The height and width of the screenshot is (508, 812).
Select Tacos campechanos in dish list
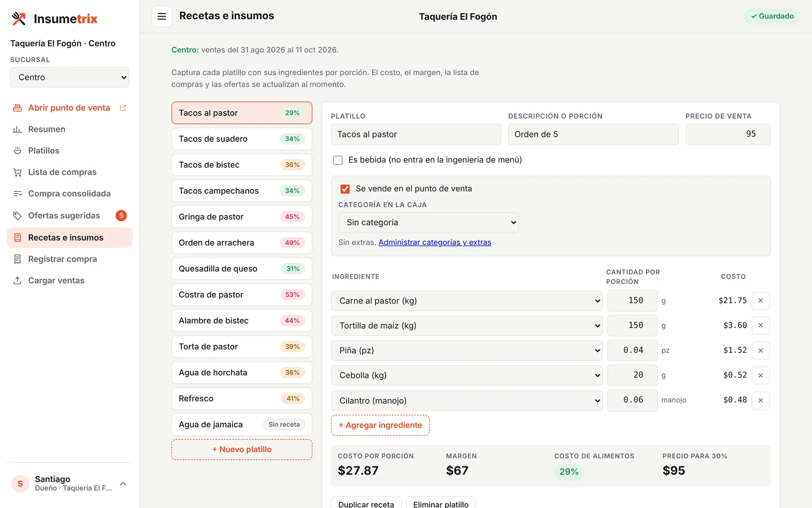242,191
